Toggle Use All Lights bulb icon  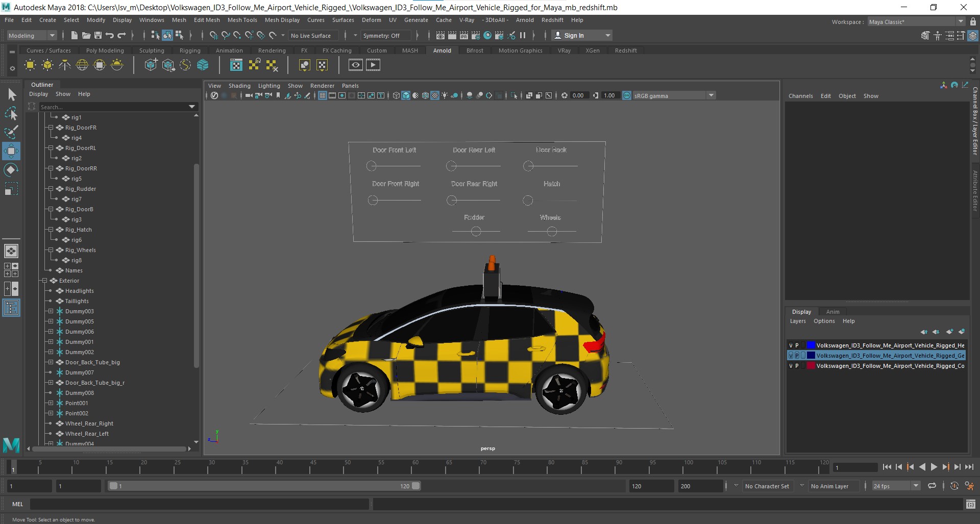coord(445,95)
